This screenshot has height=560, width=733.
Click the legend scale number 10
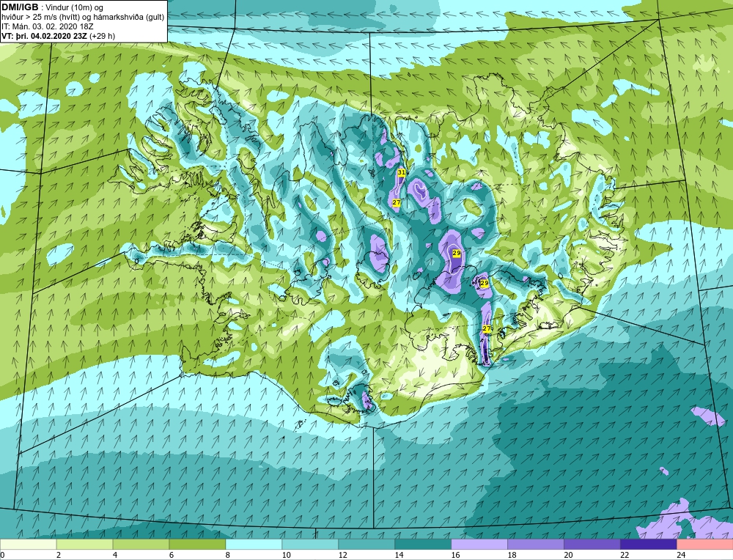287,555
